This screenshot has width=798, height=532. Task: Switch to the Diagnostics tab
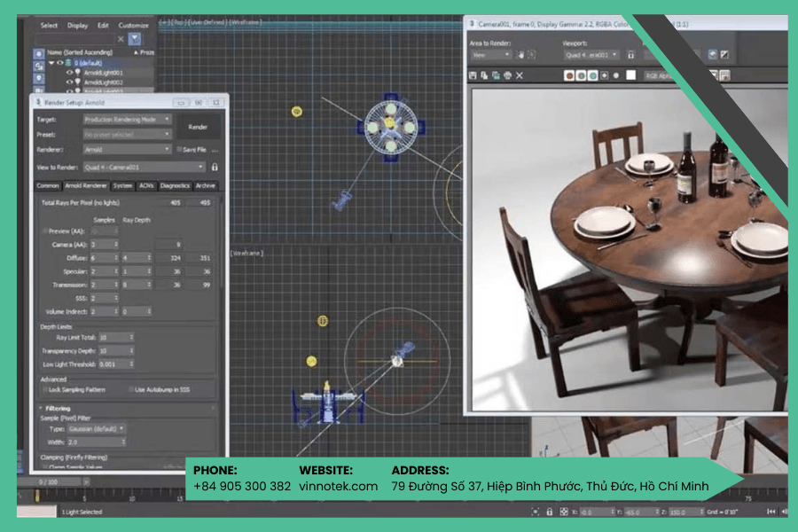coord(175,186)
